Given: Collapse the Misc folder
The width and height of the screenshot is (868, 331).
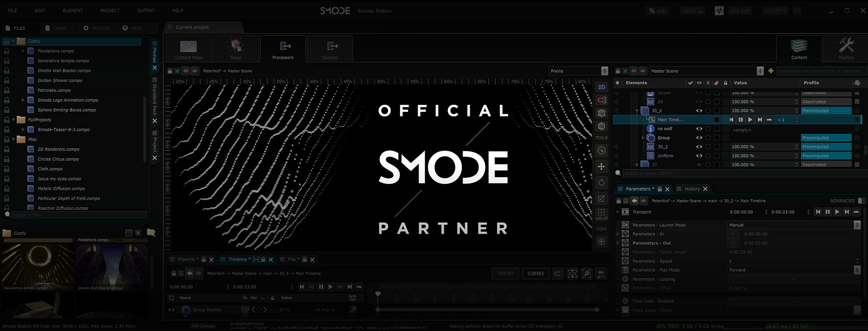Looking at the screenshot, I should [x=14, y=139].
